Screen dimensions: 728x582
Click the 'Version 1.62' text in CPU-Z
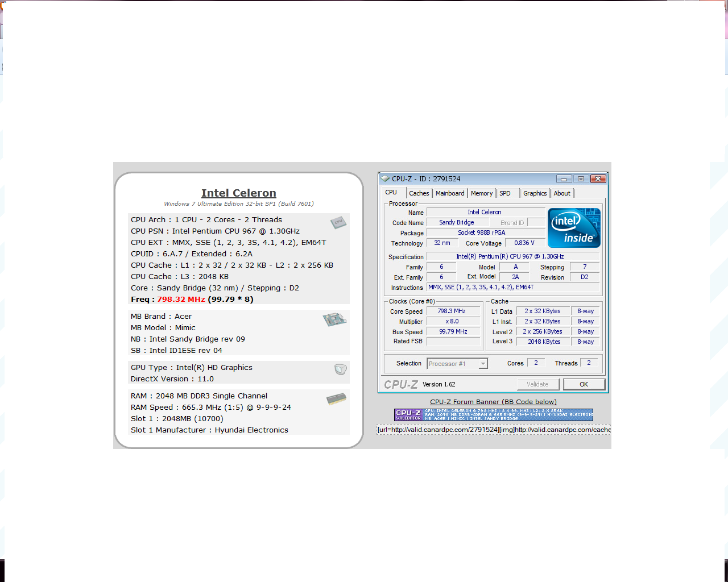click(x=439, y=385)
